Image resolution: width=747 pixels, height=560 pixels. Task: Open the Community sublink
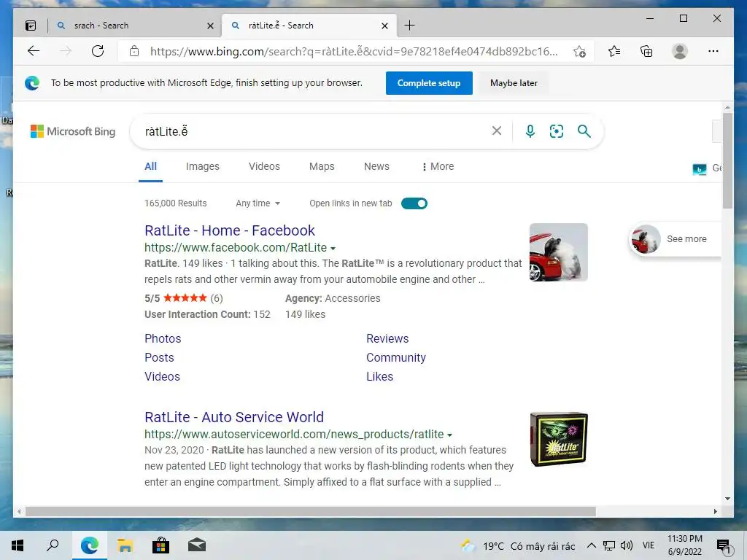pyautogui.click(x=396, y=357)
